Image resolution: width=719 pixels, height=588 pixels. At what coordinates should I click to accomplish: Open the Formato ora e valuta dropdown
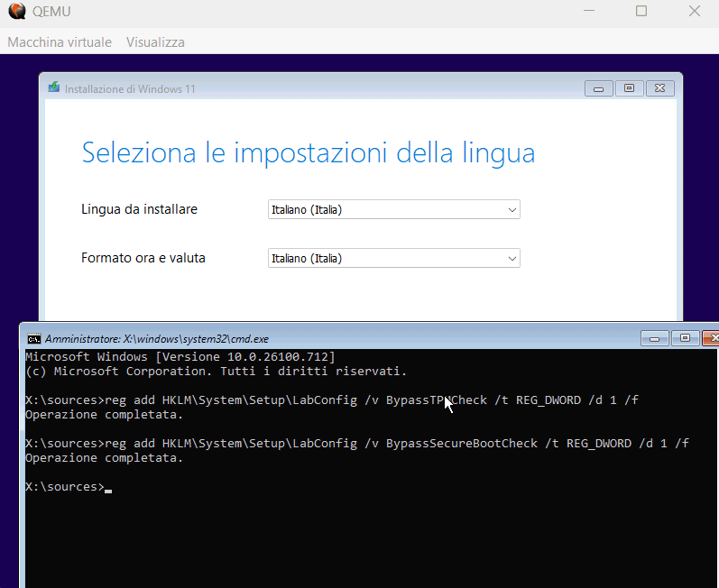click(x=394, y=258)
